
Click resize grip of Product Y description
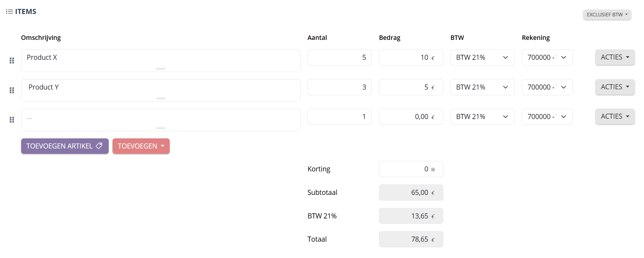click(x=160, y=98)
